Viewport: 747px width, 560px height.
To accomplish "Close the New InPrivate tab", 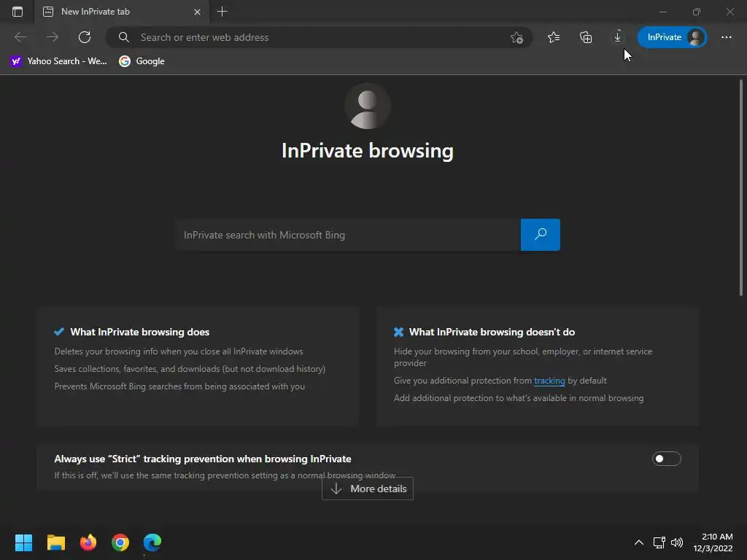I will [x=197, y=12].
